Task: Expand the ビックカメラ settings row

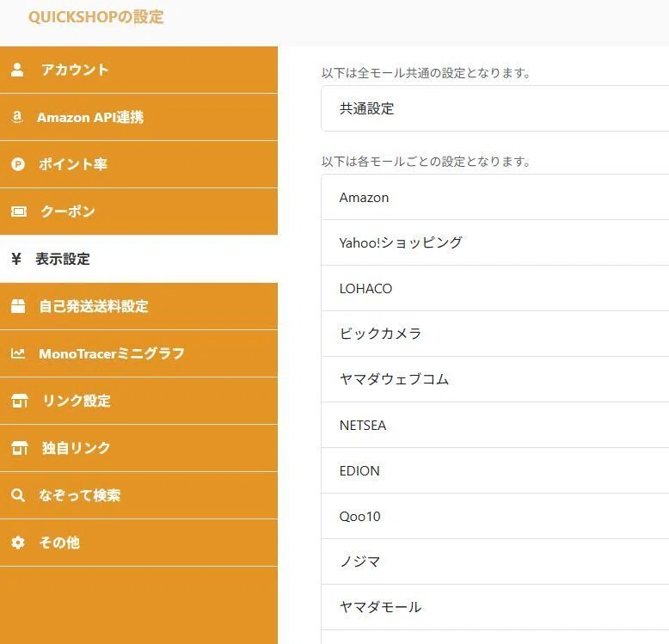Action: pos(495,334)
